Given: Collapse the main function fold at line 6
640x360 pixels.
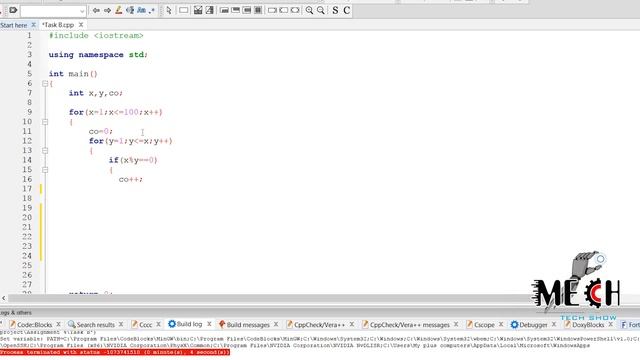Looking at the screenshot, I should (x=45, y=84).
